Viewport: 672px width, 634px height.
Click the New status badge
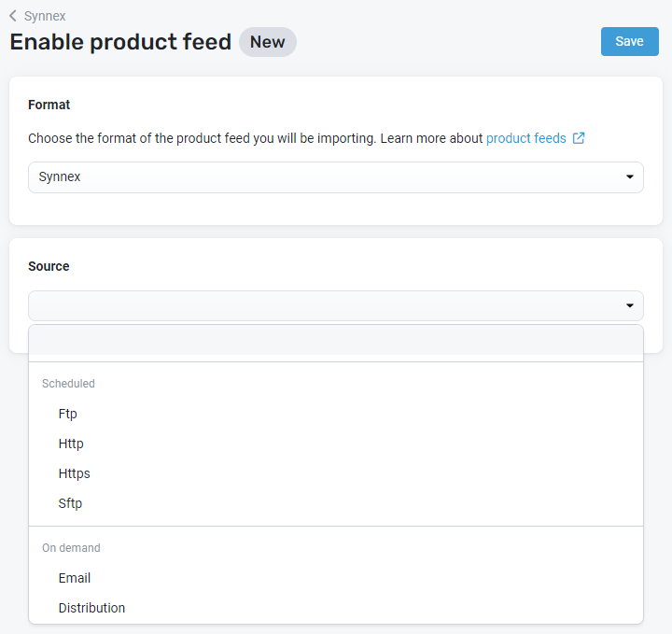pos(268,42)
